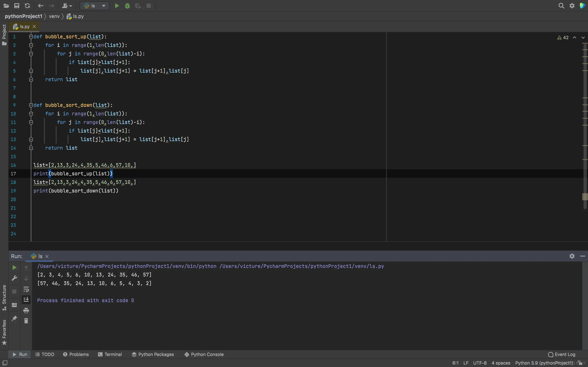
Task: Toggle soft-wrap in Run console
Action: click(26, 289)
